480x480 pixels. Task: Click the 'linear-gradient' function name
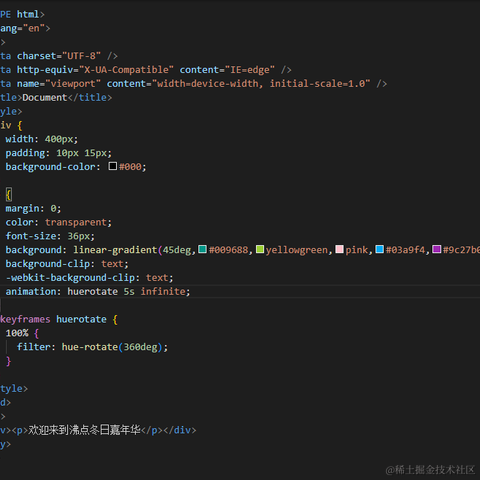pos(115,250)
